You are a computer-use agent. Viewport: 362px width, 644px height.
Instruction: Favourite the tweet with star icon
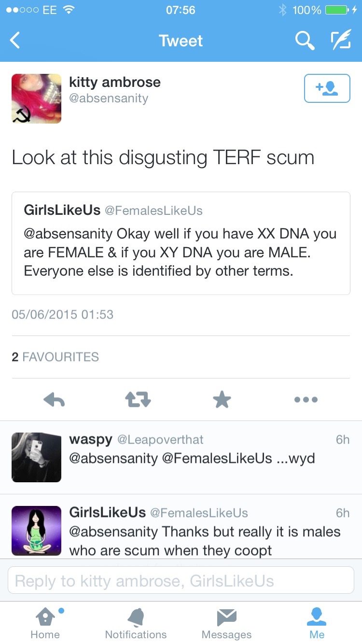(222, 399)
